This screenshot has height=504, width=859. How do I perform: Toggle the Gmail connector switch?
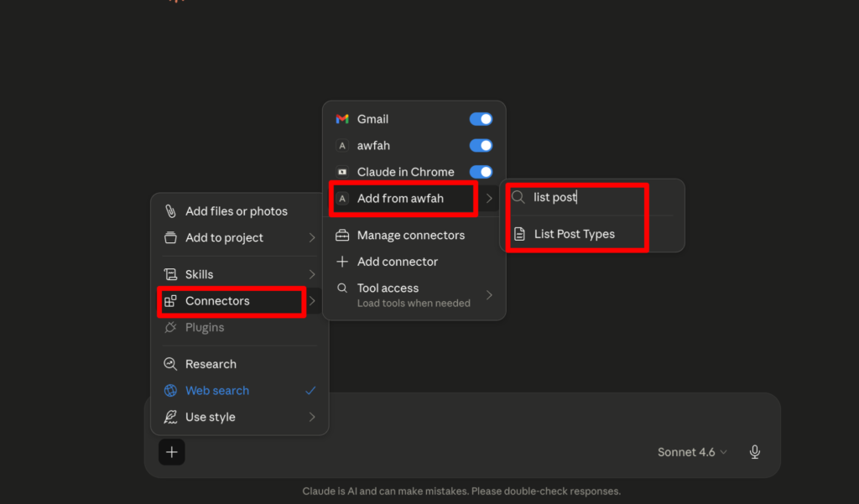coord(481,119)
